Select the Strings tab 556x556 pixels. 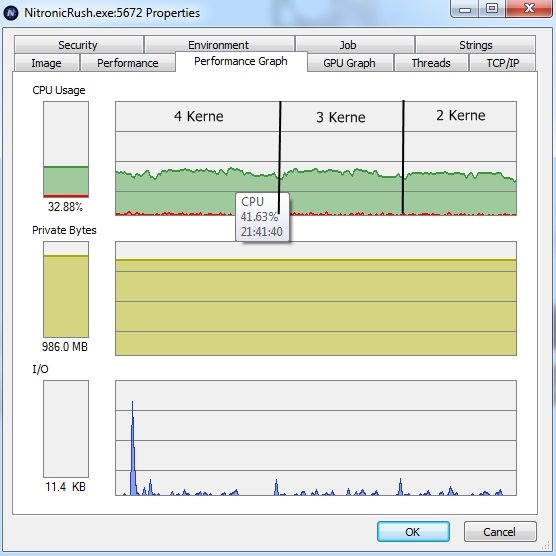point(475,45)
